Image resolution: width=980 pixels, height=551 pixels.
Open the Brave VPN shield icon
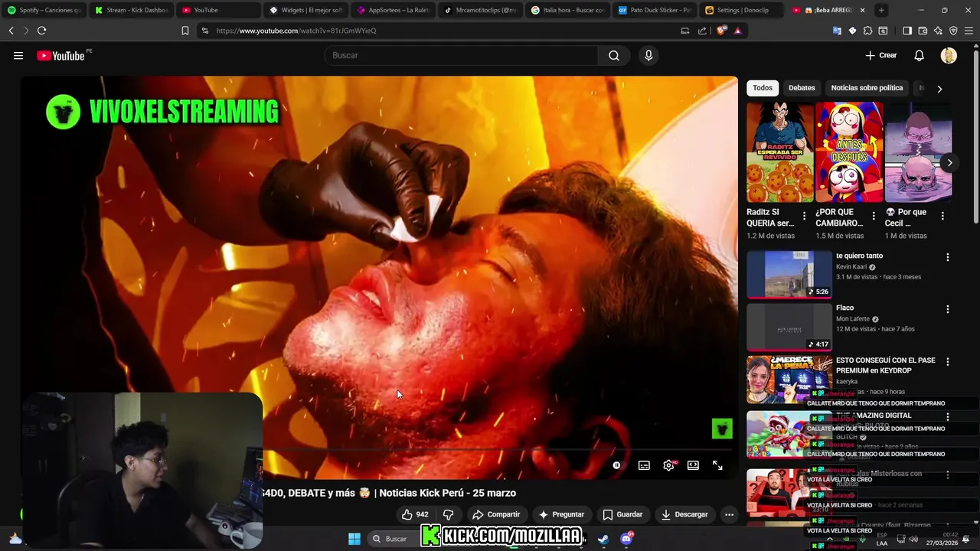point(953,31)
